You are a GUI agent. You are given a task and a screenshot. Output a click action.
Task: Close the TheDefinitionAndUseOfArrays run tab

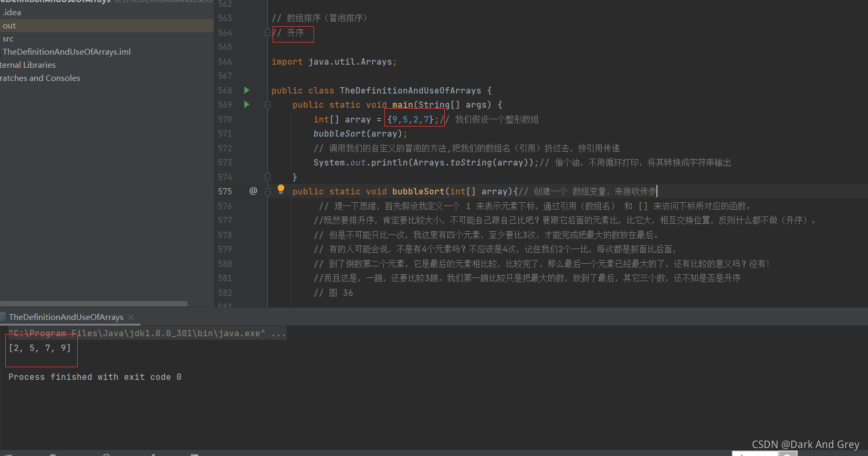click(x=131, y=317)
